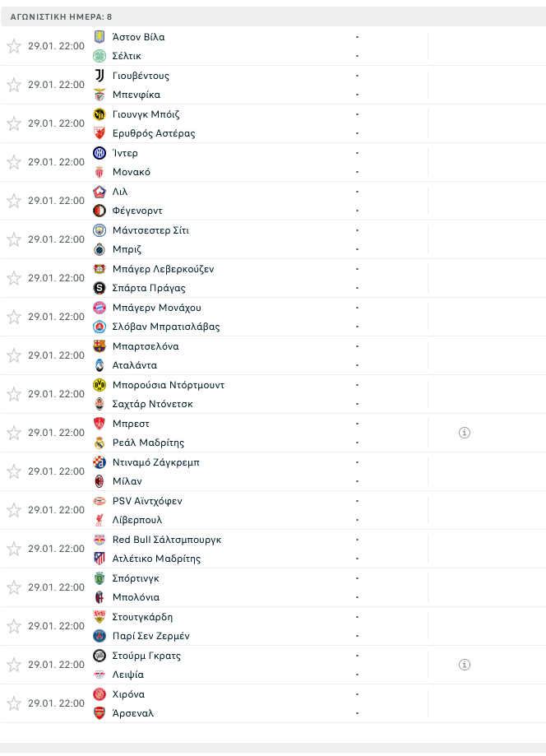Click the Σπόρτινγκ team name
The height and width of the screenshot is (756, 546).
point(136,578)
